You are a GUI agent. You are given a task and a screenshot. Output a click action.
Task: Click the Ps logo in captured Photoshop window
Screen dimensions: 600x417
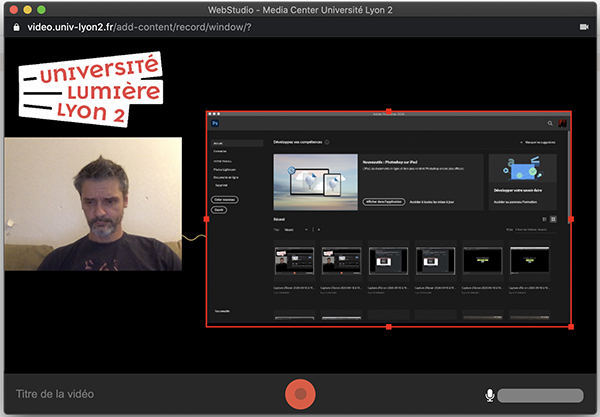point(215,123)
